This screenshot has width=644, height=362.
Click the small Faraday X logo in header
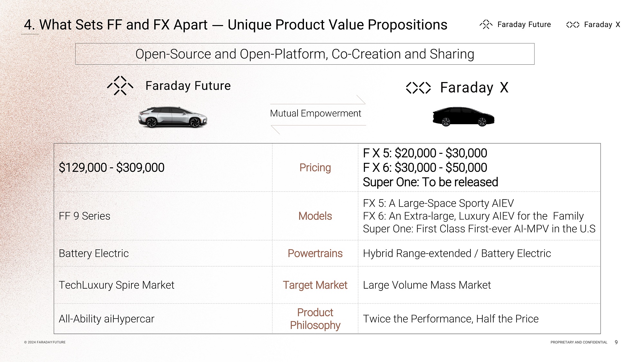pos(573,25)
